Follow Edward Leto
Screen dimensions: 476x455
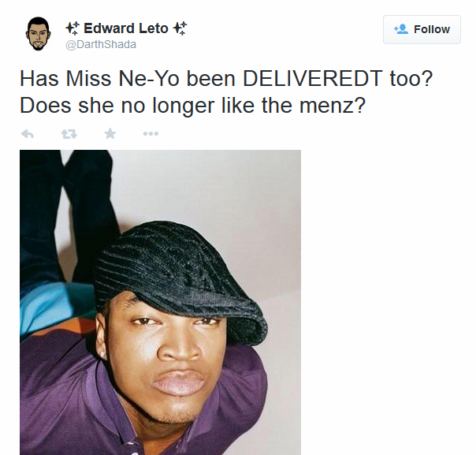(422, 29)
